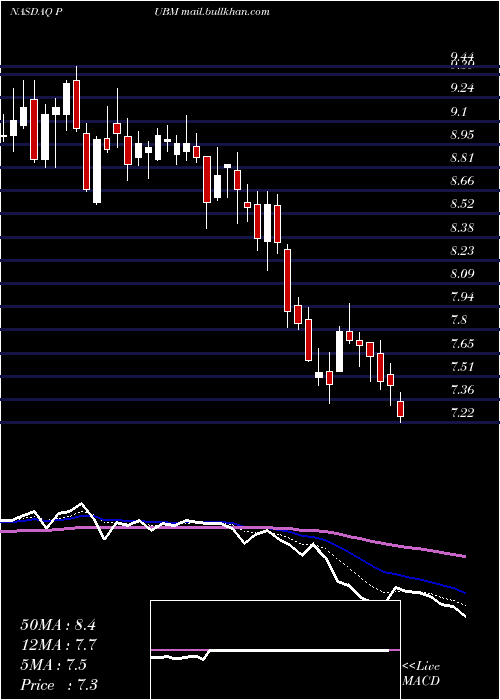Click the 7.36 price axis label
This screenshot has height=700, width=500.
[462, 390]
